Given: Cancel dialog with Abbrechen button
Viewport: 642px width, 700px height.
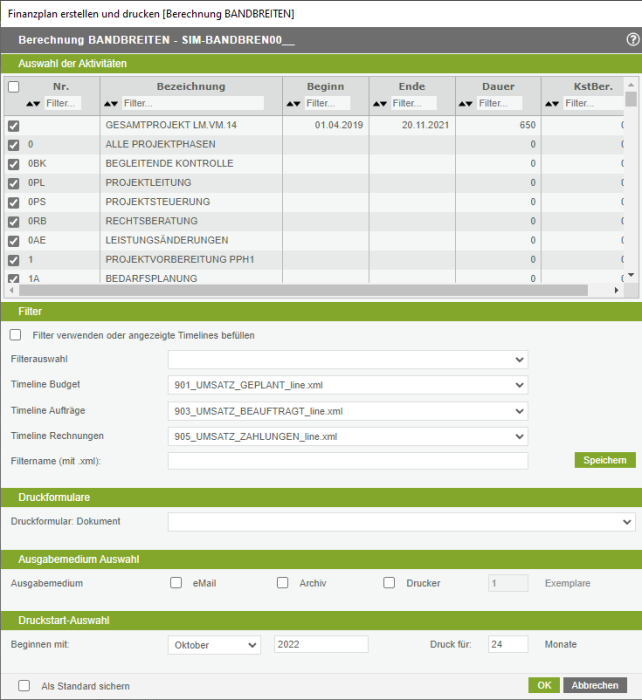Looking at the screenshot, I should [599, 686].
